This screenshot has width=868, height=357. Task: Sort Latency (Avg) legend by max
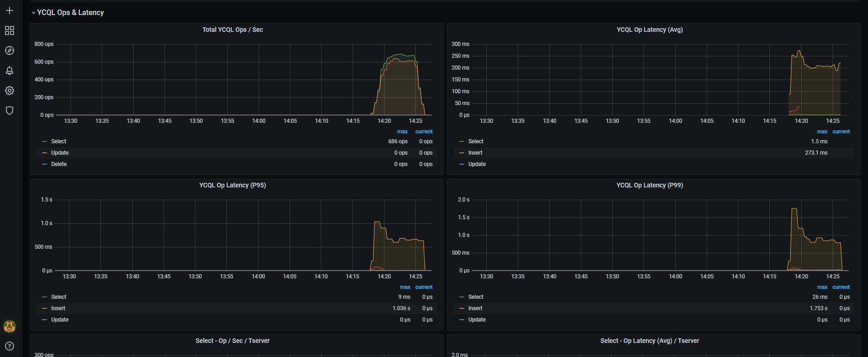(x=822, y=131)
